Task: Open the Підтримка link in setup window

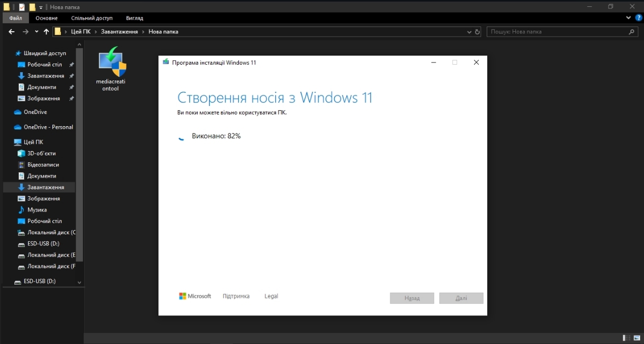Action: pos(236,296)
